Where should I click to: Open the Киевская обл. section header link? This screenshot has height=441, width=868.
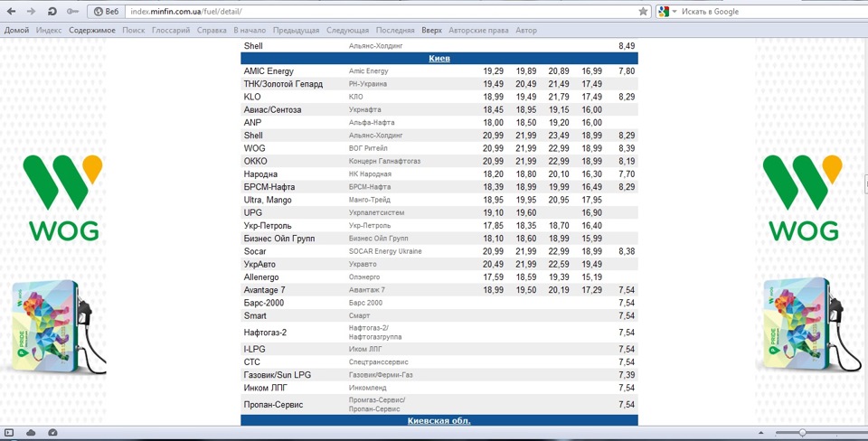(439, 420)
